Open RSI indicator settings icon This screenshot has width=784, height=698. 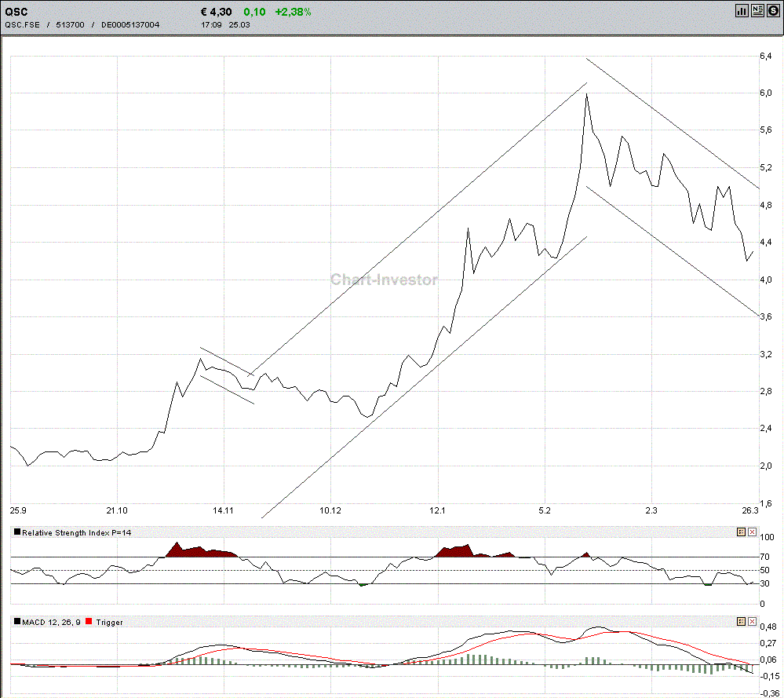(741, 532)
